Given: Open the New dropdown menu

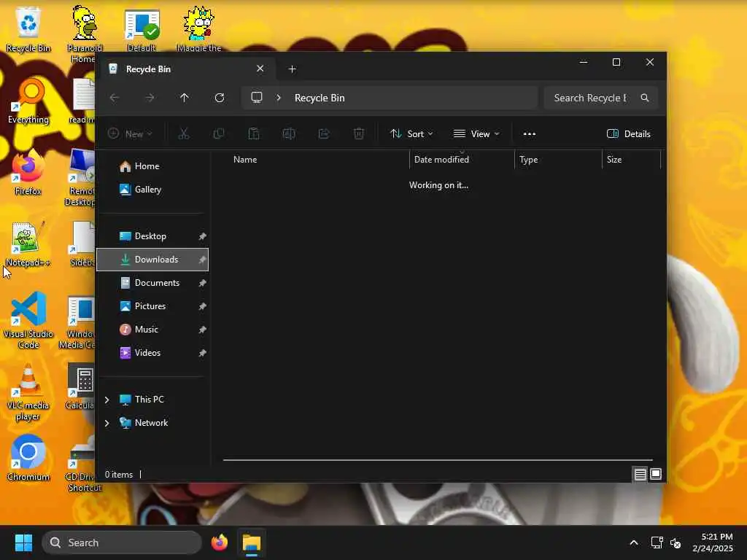Looking at the screenshot, I should pos(130,134).
